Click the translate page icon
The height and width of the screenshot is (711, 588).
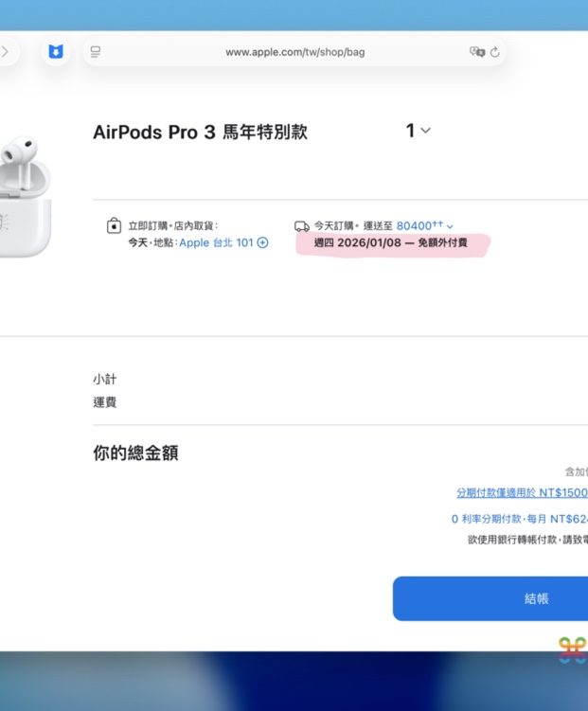(x=476, y=52)
